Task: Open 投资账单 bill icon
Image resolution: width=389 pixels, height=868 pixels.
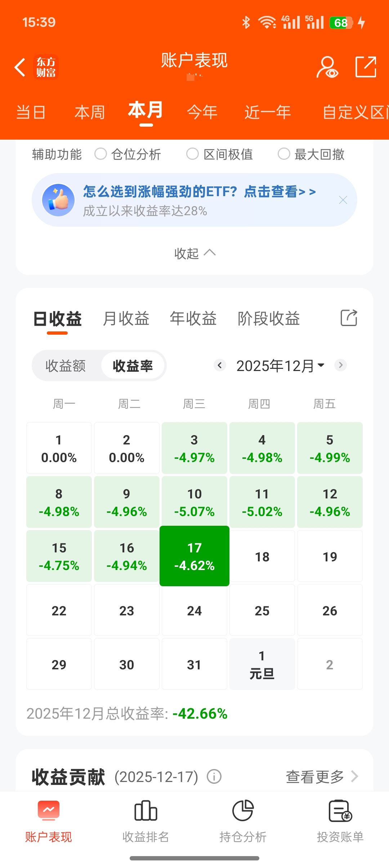Action: (x=340, y=811)
